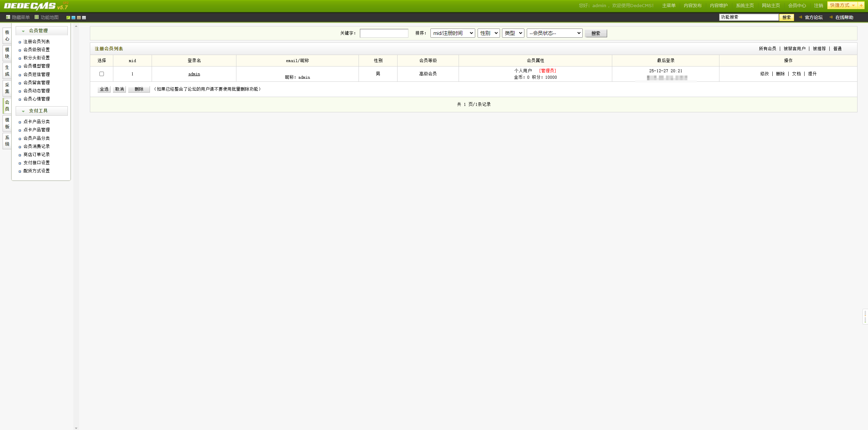The width and height of the screenshot is (868, 430).
Task: Click the 取消 deselect button
Action: click(119, 89)
